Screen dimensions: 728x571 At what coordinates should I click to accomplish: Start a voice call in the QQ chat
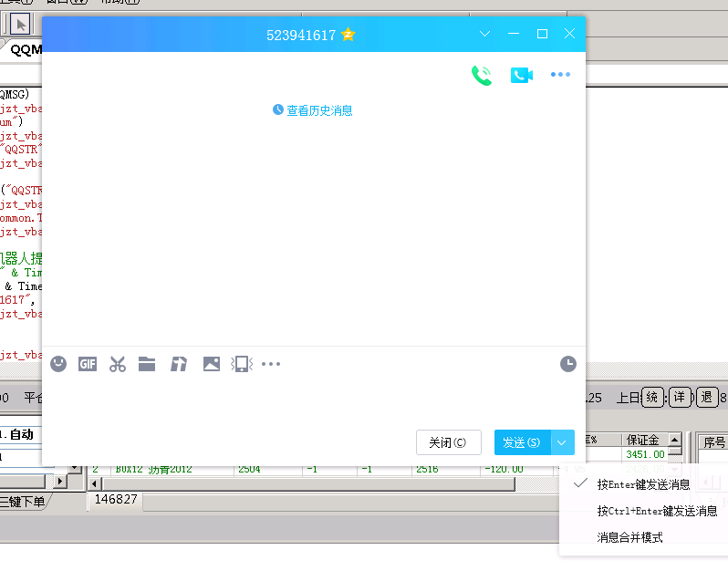click(482, 75)
